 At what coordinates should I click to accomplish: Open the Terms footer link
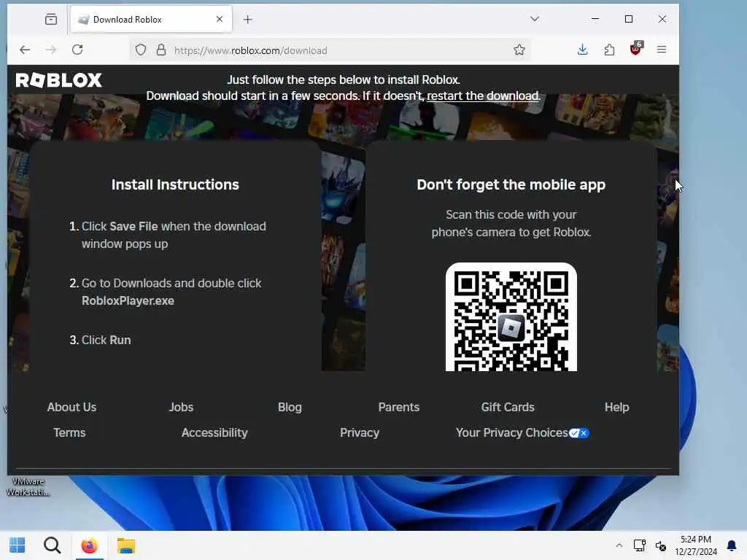pos(69,432)
